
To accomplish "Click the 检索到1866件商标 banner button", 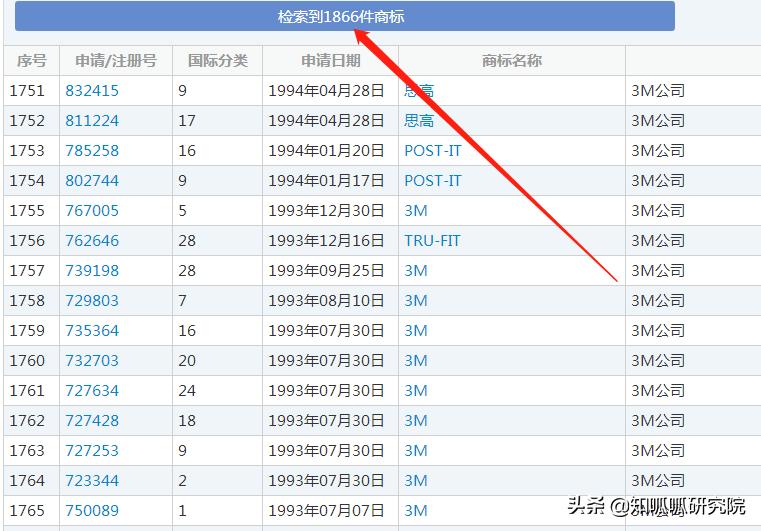I will pos(345,16).
